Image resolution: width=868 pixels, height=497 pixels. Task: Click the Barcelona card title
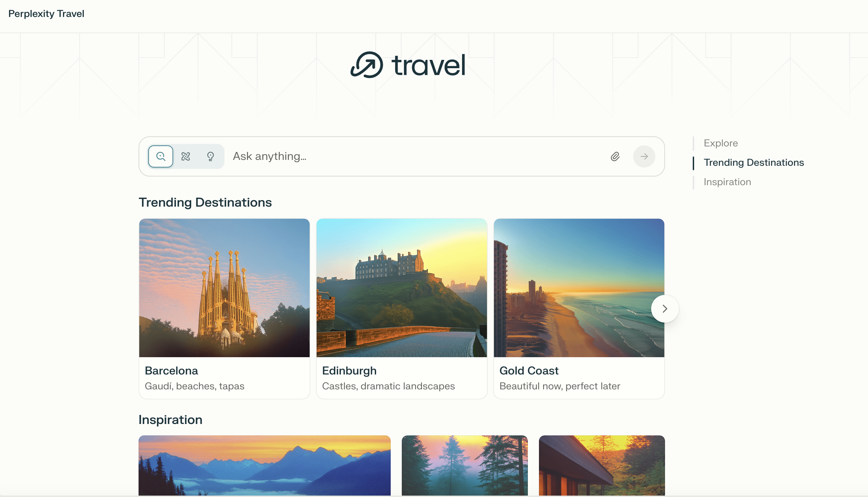click(x=171, y=371)
